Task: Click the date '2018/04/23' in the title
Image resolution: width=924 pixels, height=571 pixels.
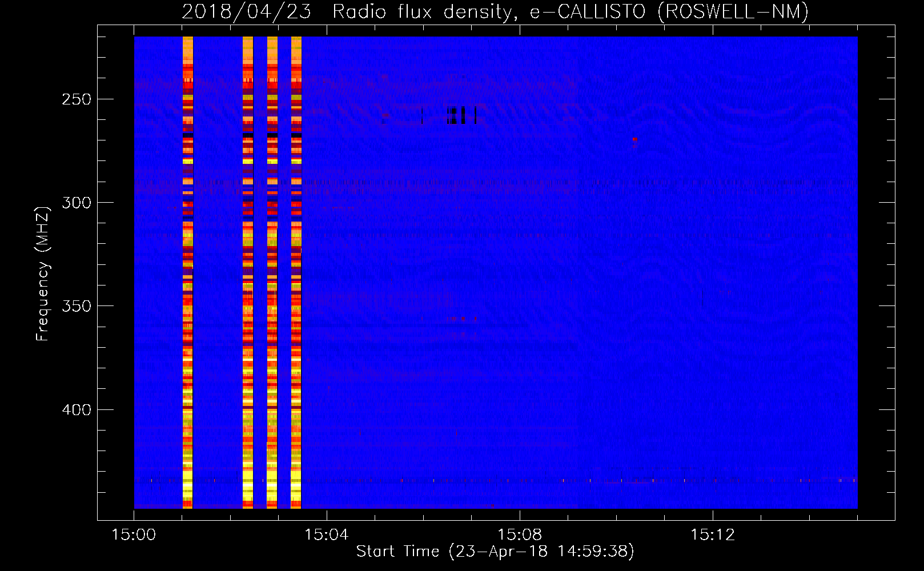Action: pyautogui.click(x=246, y=11)
